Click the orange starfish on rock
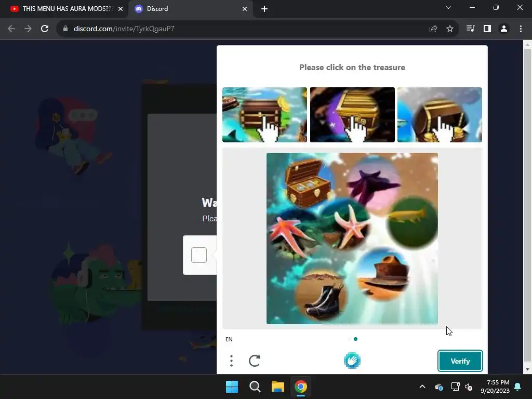This screenshot has width=532, height=399. click(x=292, y=236)
